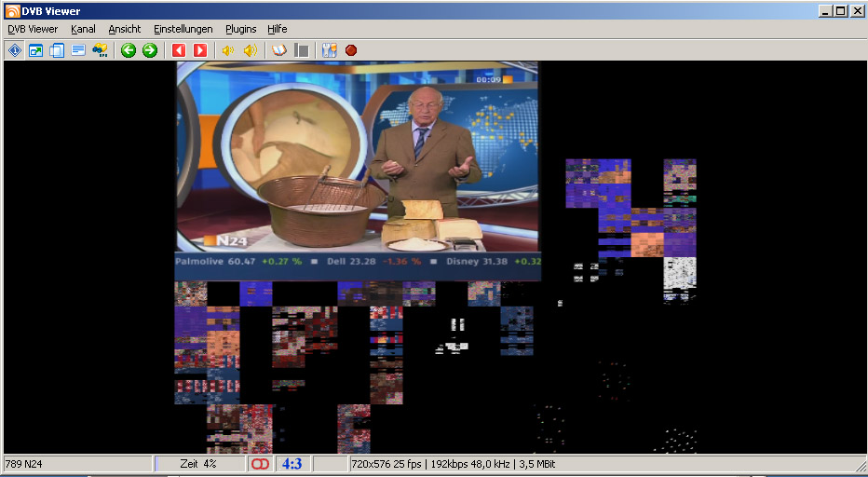
Task: Open the teletext page icon
Action: [x=78, y=50]
